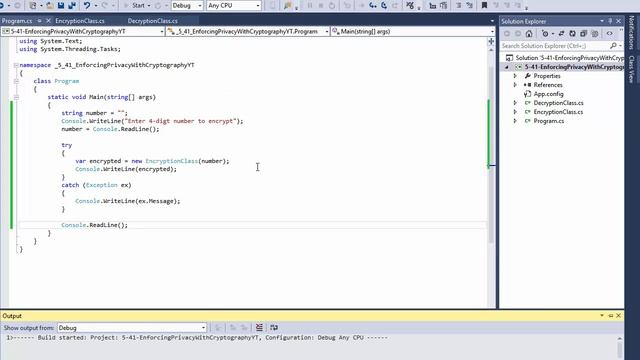The image size is (640, 360).
Task: Select the Solution '5-41-EnforcingPrivacyWithCryp...' node
Action: [569, 58]
